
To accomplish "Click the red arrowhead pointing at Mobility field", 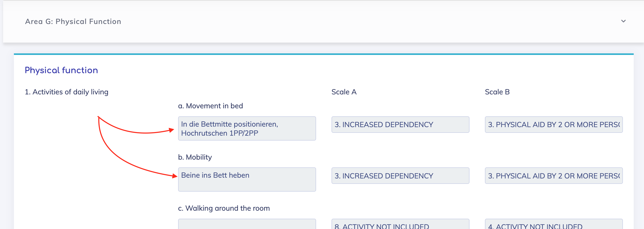I will 175,176.
